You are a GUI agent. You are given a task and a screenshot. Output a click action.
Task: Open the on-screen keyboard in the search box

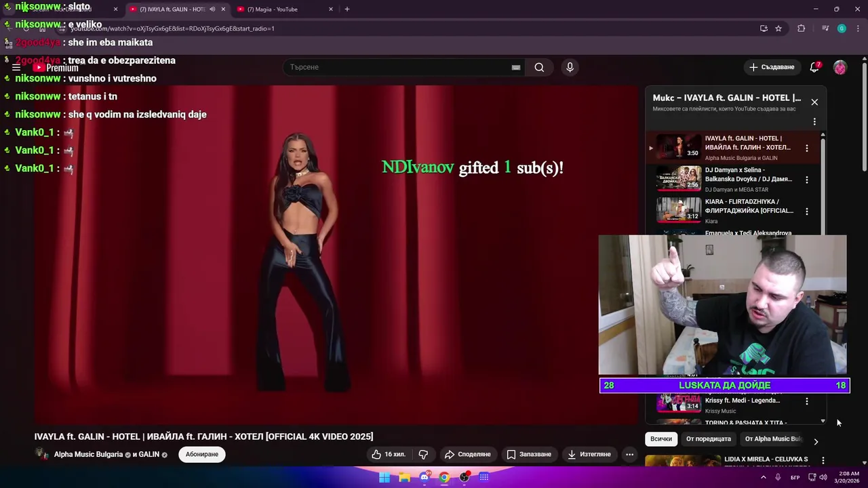[x=516, y=67]
